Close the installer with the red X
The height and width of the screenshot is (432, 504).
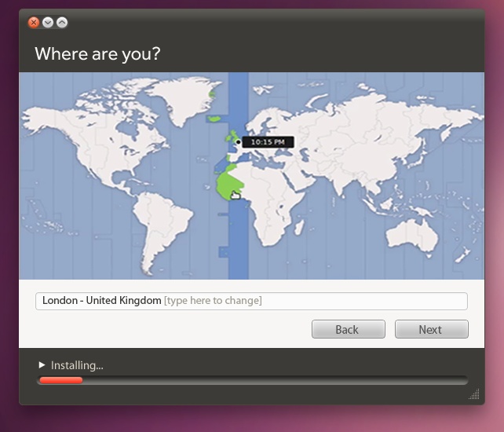click(34, 22)
